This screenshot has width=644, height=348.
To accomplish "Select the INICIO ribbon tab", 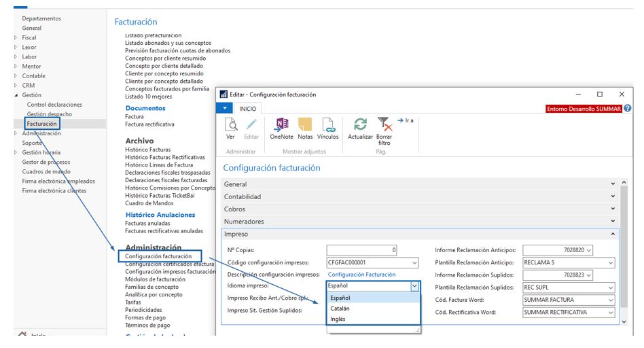I will pyautogui.click(x=247, y=109).
